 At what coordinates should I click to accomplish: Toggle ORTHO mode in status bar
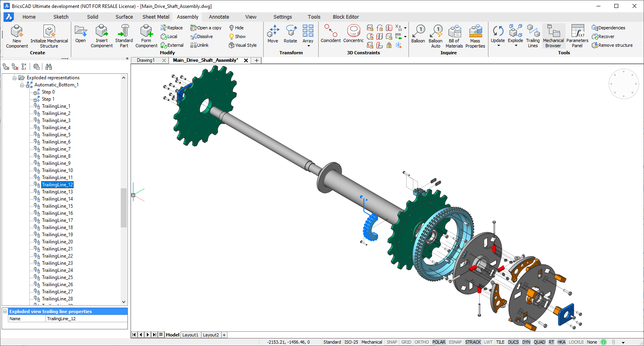(422, 342)
